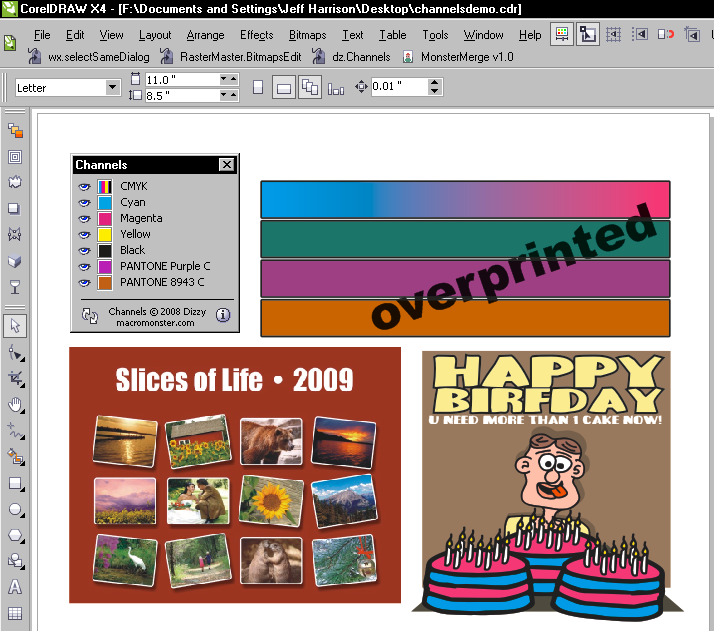The height and width of the screenshot is (631, 714).
Task: Set page to portrait orientation
Action: pos(258,87)
